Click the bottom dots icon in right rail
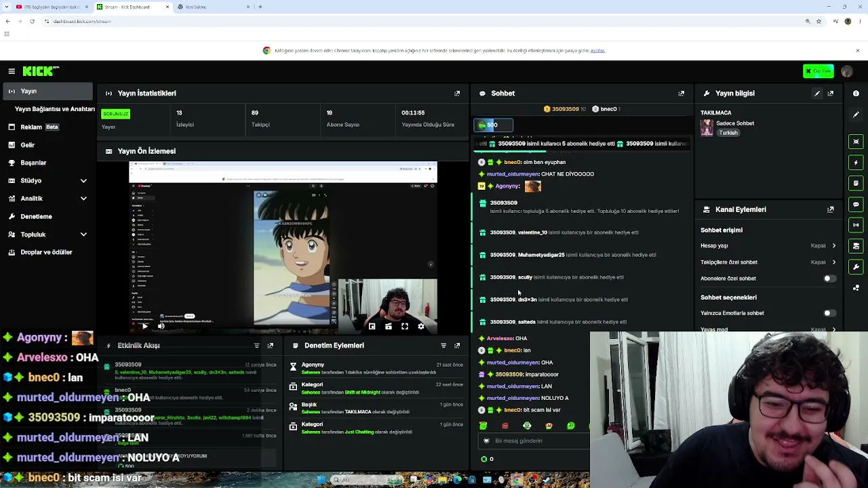This screenshot has height=488, width=868. coord(856,288)
